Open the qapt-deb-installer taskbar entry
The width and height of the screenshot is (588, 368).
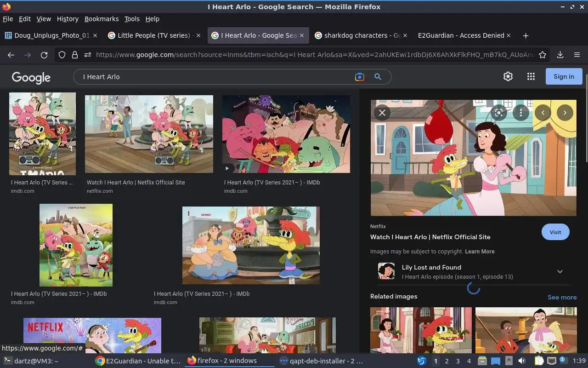click(x=322, y=361)
